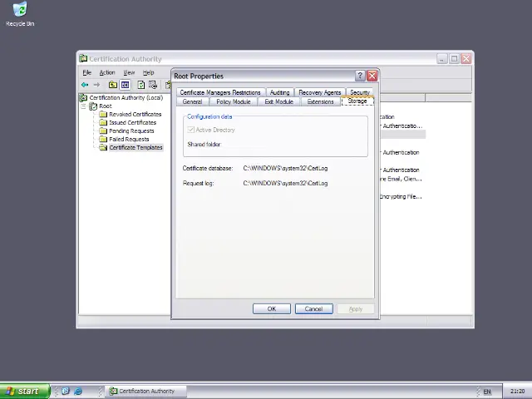Switch to the Auditing tab
Screen dimensions: 532x399
tap(280, 92)
